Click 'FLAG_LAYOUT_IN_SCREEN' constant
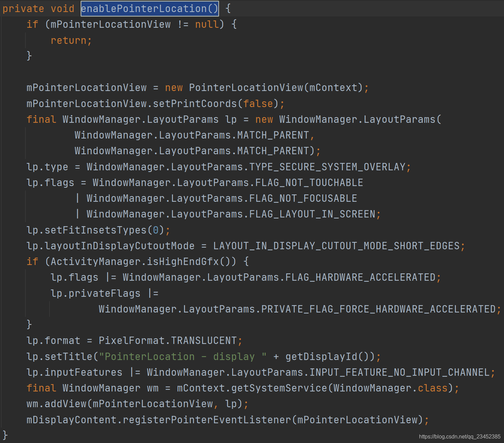Image resolution: width=504 pixels, height=443 pixels. pyautogui.click(x=312, y=214)
